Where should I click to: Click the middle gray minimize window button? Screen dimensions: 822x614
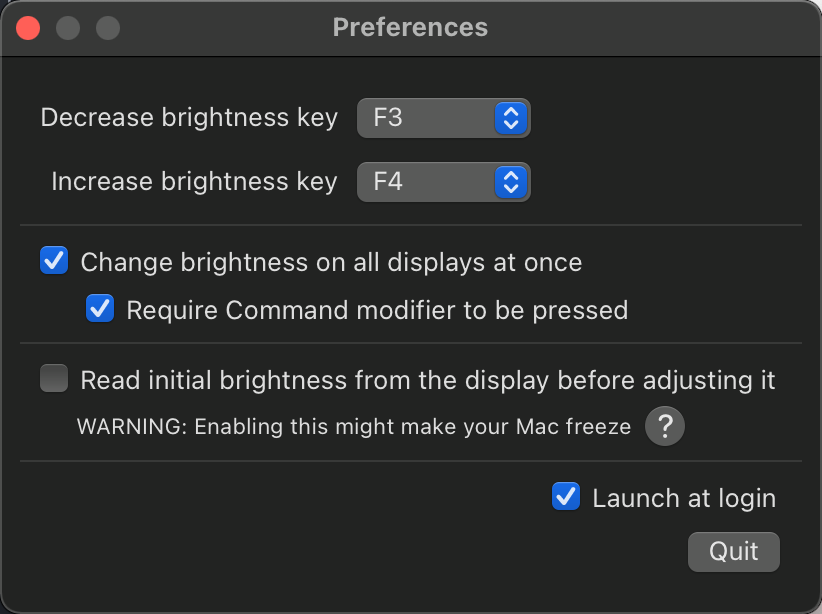(68, 28)
